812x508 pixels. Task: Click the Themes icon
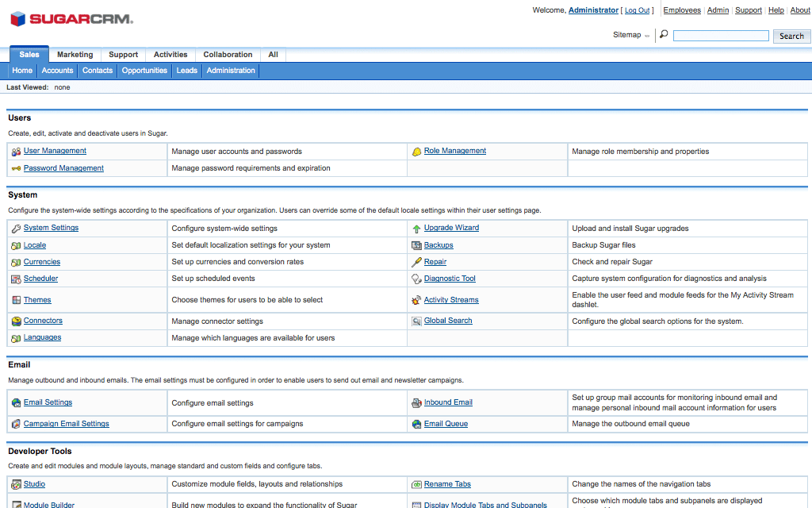click(x=16, y=300)
